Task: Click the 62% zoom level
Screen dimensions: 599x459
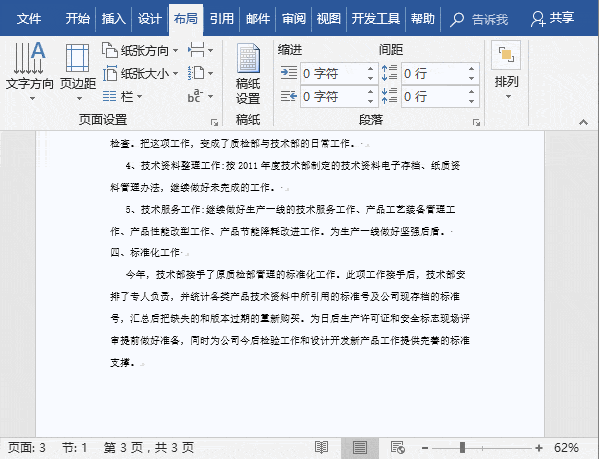Action: pyautogui.click(x=566, y=448)
